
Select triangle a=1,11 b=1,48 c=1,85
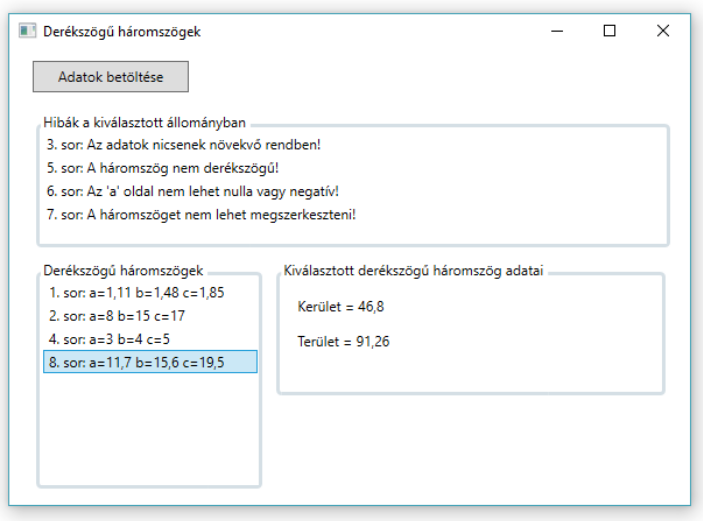[x=136, y=294]
